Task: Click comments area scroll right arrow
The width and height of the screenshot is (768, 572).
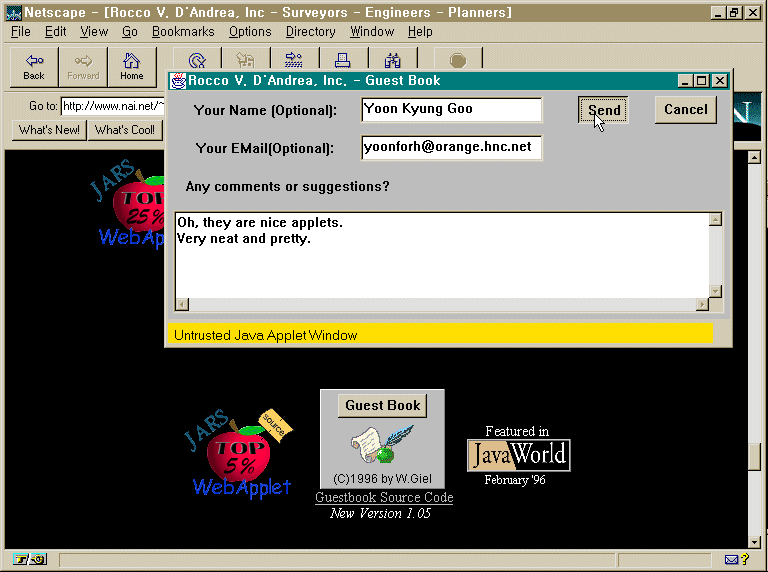Action: tap(702, 305)
